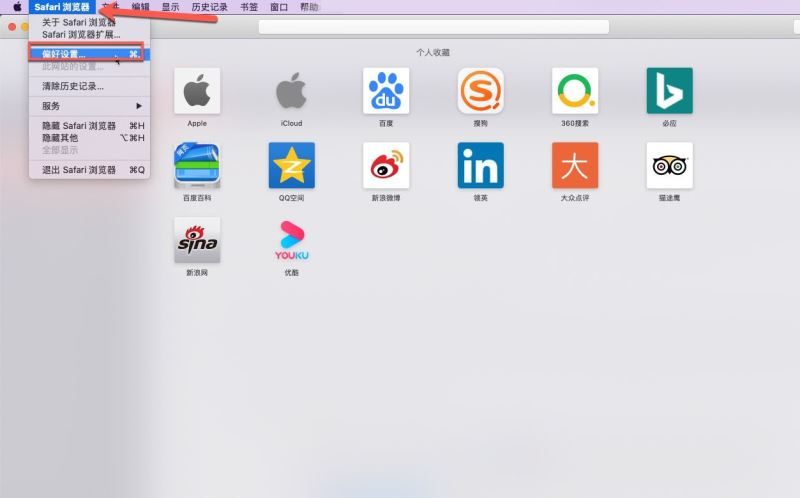
Task: Open the 窗口 menu
Action: [279, 7]
